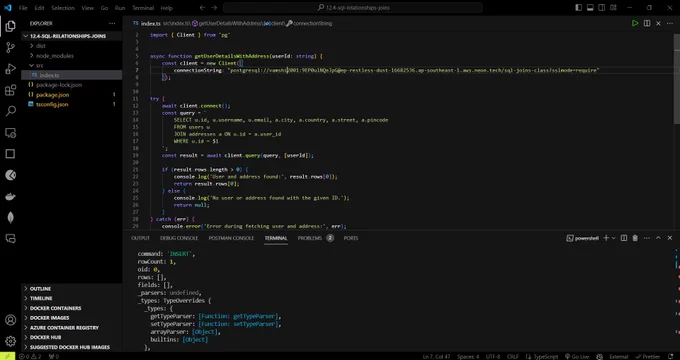This screenshot has height=360, width=680.
Task: Switch to the PROBLEMS tab
Action: [310, 238]
